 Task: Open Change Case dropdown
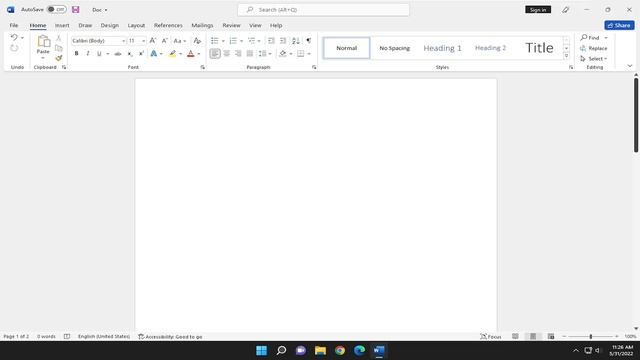point(180,40)
